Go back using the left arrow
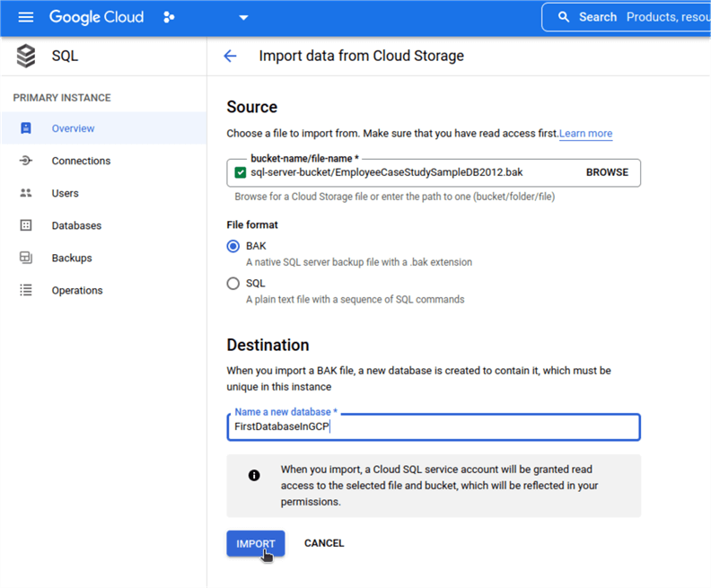The width and height of the screenshot is (711, 588). point(230,56)
